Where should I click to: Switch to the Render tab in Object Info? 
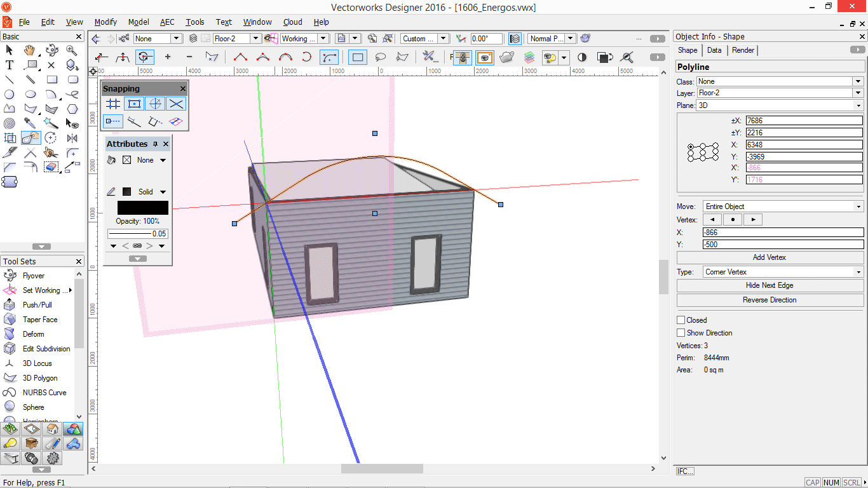click(x=742, y=50)
